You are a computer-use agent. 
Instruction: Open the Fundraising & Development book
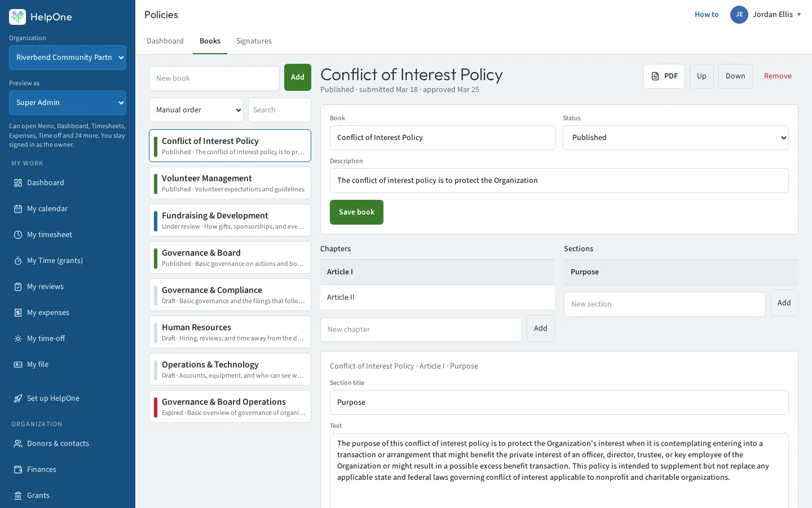[x=230, y=220]
